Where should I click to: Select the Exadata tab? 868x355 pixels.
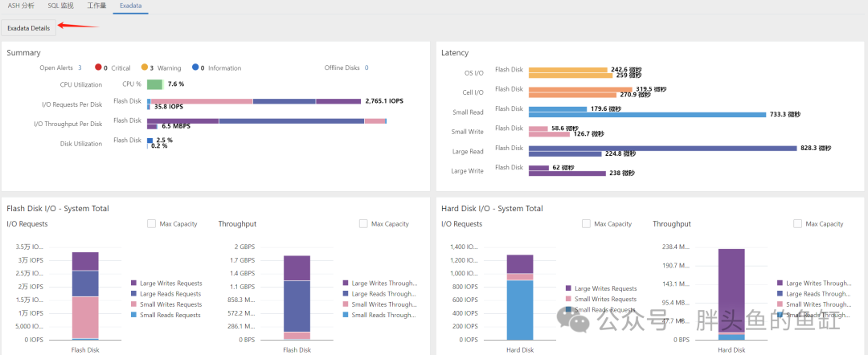coord(131,6)
